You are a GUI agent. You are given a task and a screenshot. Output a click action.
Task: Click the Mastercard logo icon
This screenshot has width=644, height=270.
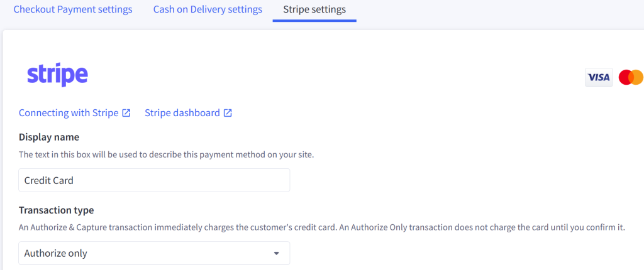coord(631,77)
